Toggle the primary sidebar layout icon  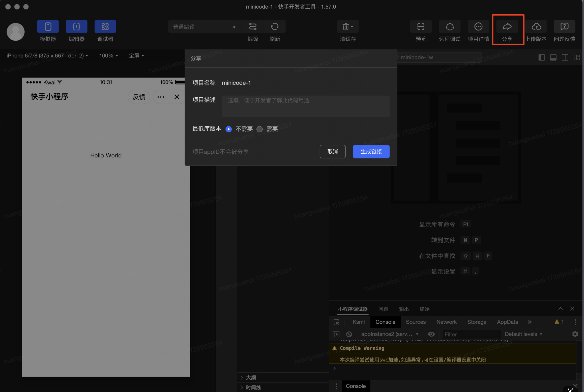[541, 58]
